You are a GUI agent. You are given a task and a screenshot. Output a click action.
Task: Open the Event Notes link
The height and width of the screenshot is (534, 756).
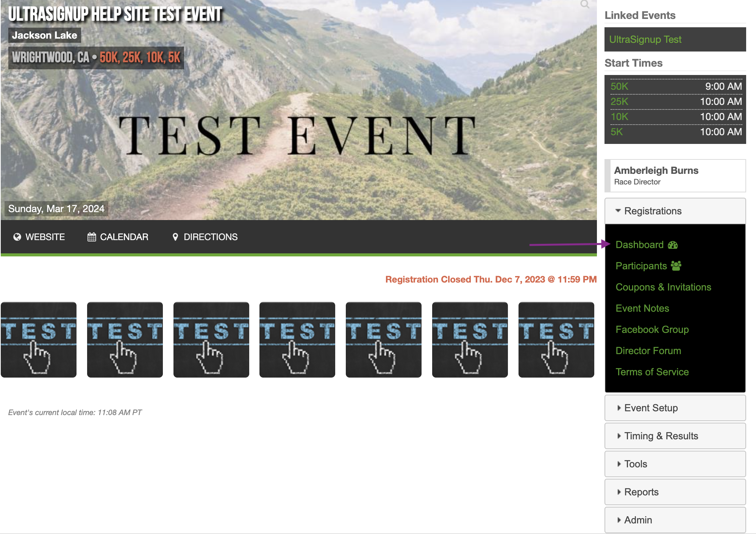pos(642,308)
